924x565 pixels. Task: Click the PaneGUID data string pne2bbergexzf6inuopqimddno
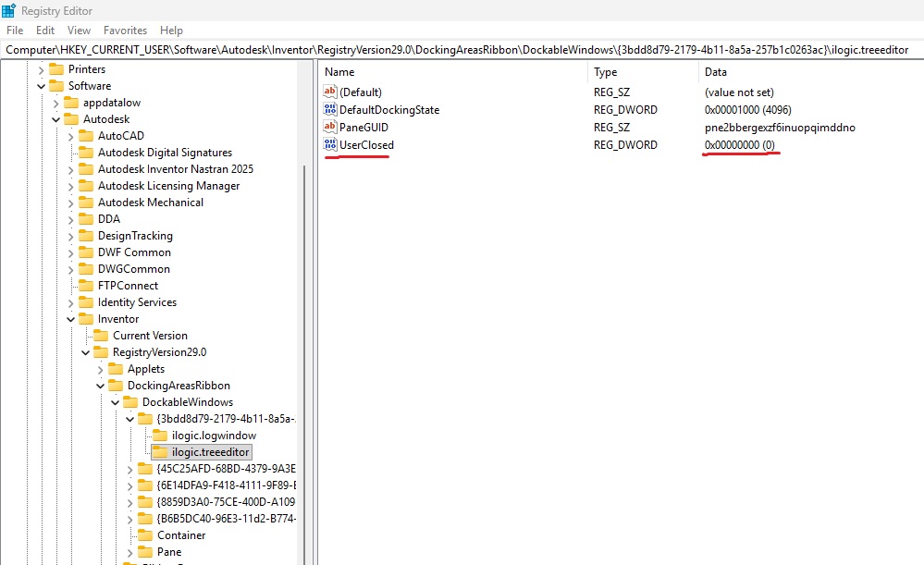780,128
